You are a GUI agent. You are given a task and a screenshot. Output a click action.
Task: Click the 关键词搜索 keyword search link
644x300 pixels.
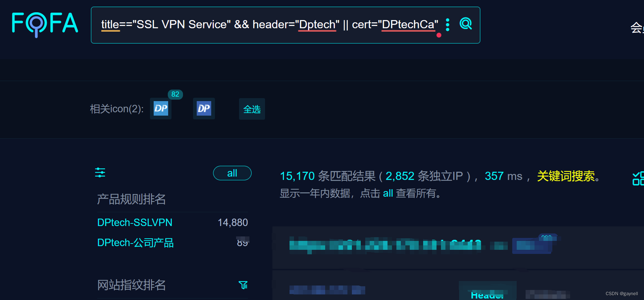566,176
